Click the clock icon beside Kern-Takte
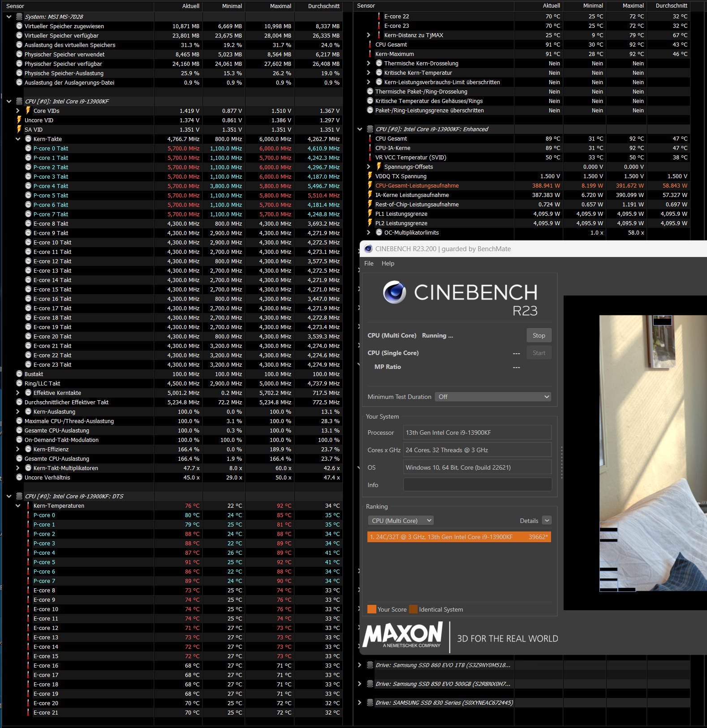Screen dimensions: 707x728 tap(28, 139)
